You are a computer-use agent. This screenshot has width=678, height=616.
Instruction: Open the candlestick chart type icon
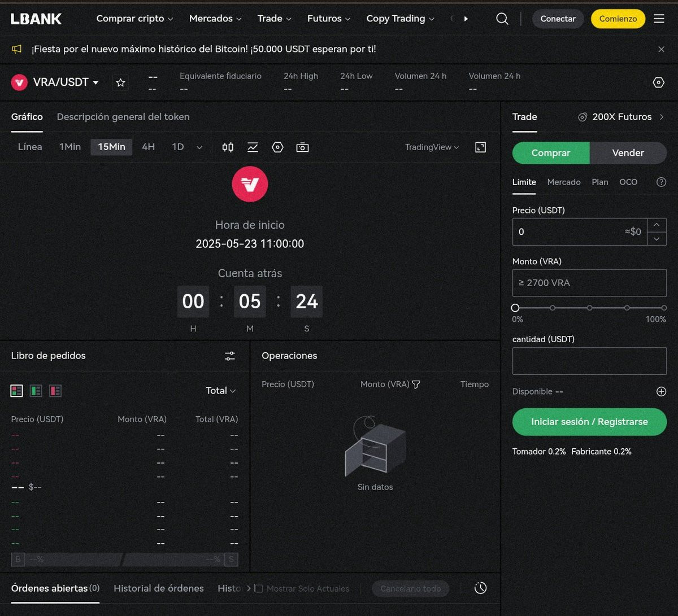pyautogui.click(x=228, y=147)
